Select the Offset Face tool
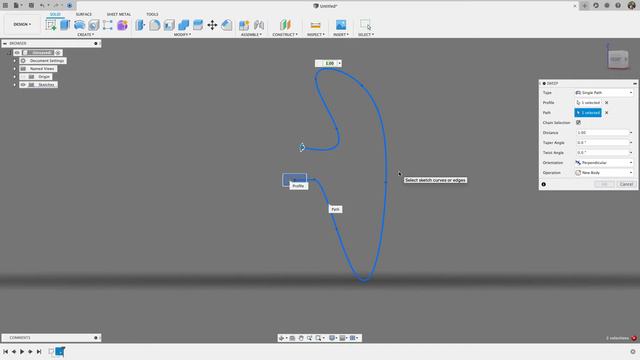The height and width of the screenshot is (360, 640). click(198, 25)
